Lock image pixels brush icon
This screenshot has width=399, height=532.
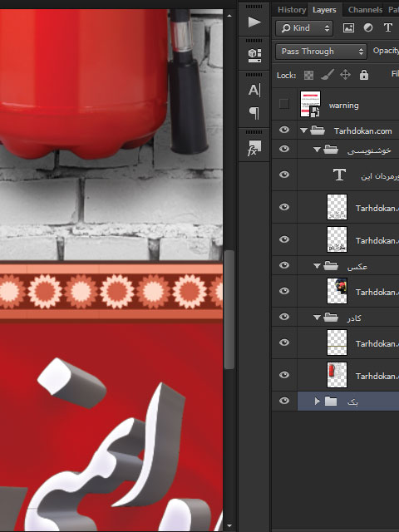coord(328,75)
